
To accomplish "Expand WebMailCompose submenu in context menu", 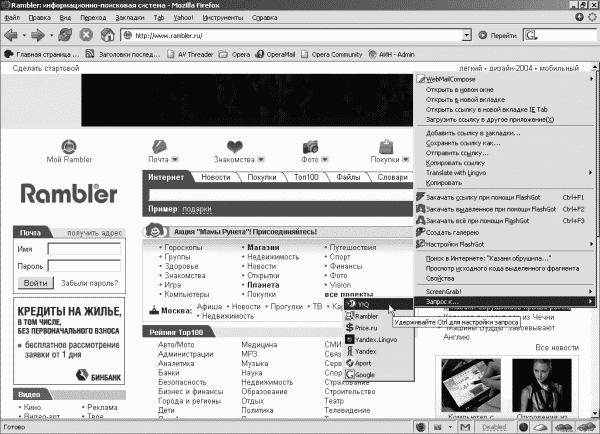I will pos(505,79).
